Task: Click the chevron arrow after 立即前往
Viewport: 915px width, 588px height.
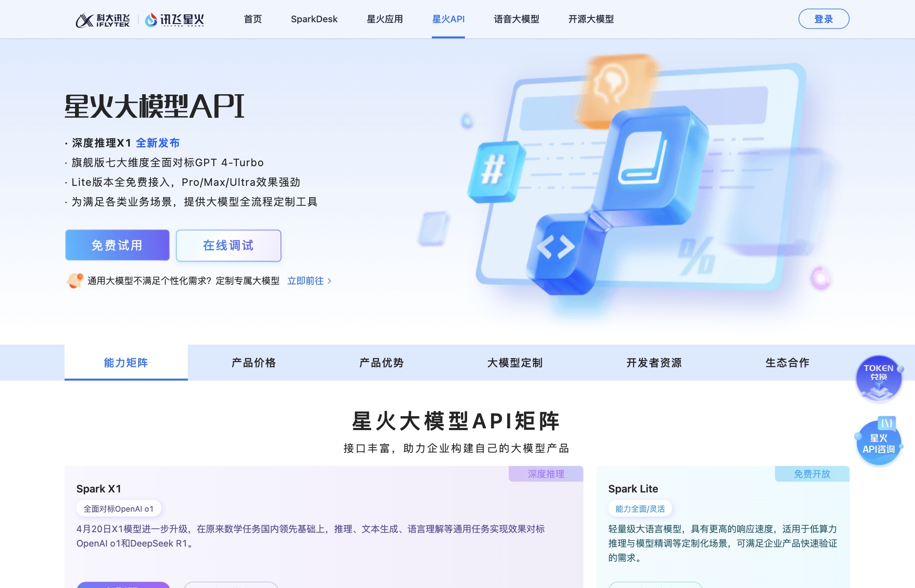Action: tap(329, 281)
